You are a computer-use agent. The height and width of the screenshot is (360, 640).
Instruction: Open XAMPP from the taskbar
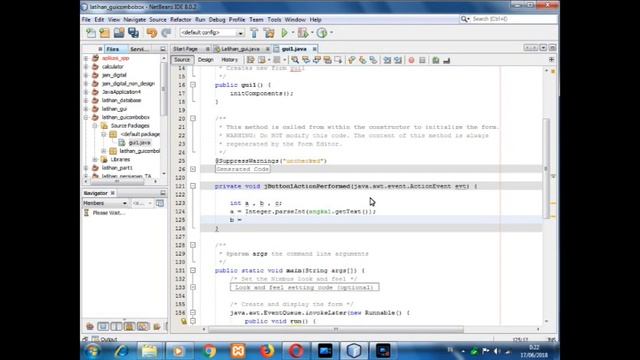[238, 351]
